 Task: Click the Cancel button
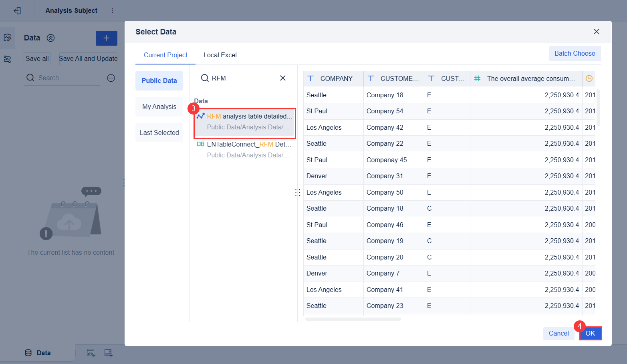pyautogui.click(x=558, y=333)
